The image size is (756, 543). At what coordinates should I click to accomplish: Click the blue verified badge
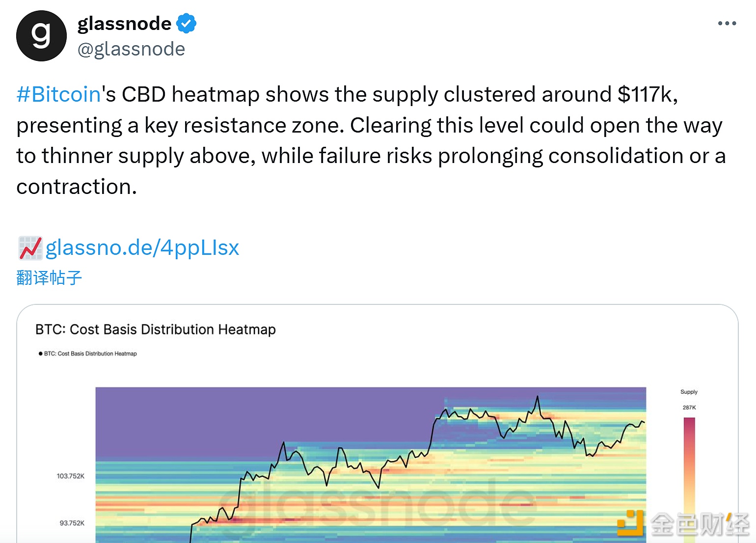(186, 23)
